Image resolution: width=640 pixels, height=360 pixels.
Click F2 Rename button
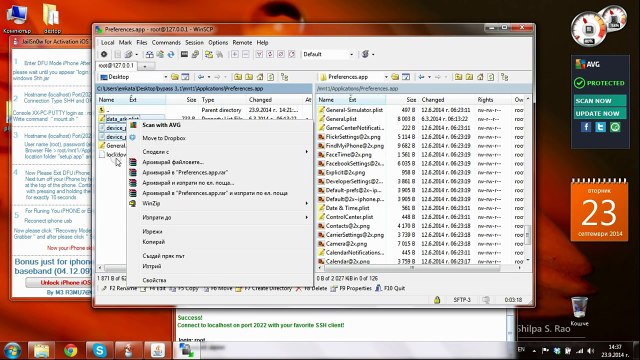119,288
